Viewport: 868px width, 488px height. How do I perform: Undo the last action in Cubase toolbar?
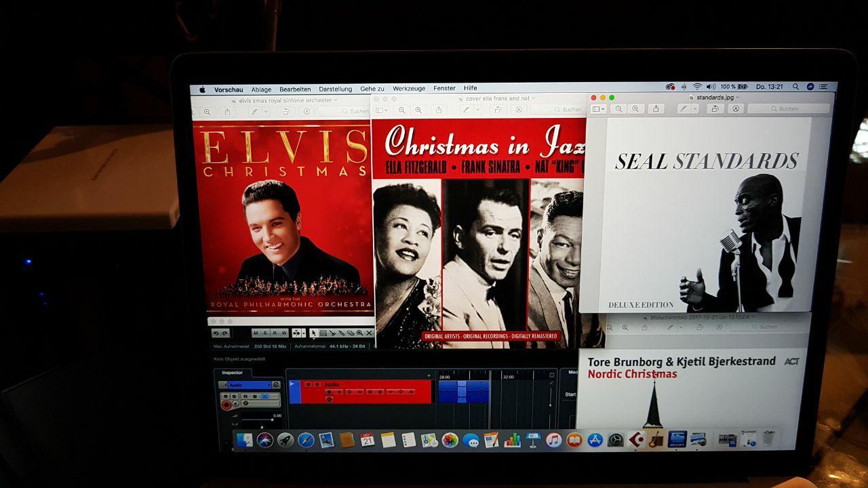coord(216,333)
